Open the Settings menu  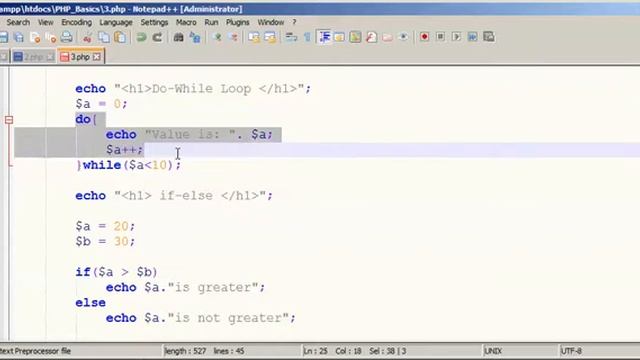click(154, 22)
